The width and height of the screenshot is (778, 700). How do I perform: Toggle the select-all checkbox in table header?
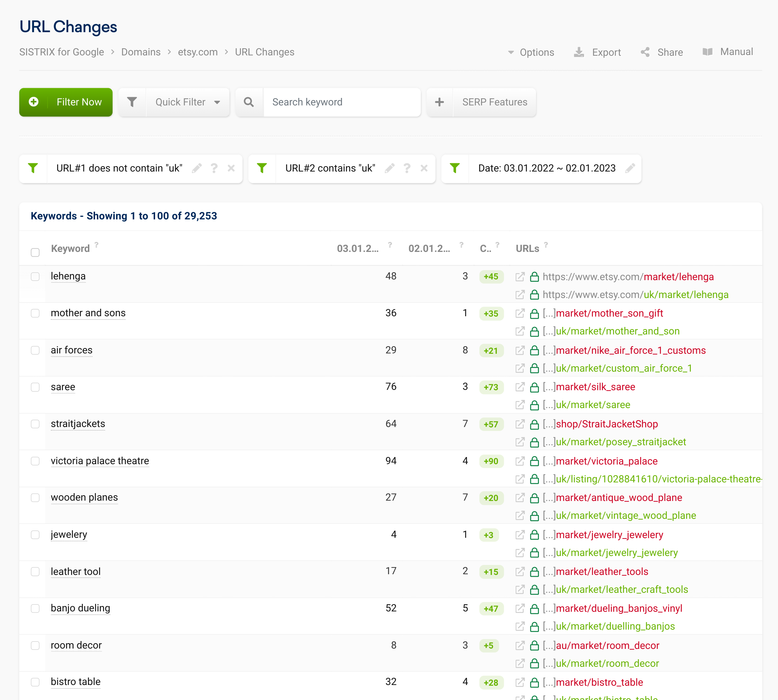[x=35, y=252]
